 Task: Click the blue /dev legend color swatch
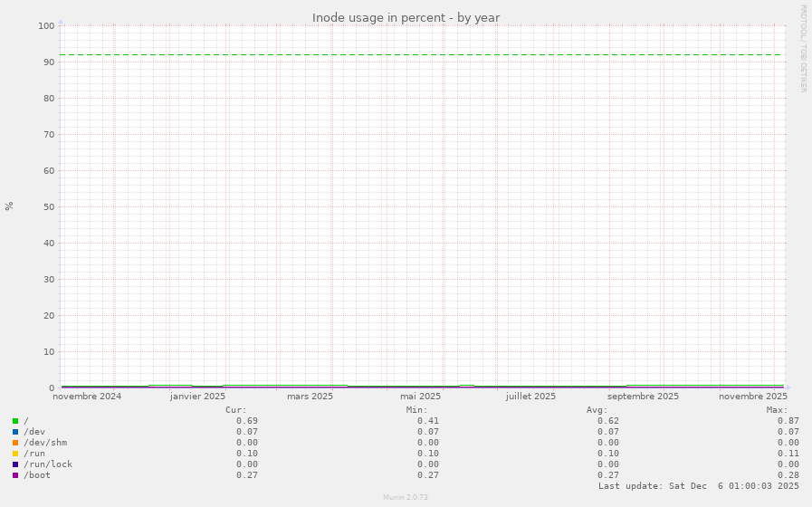[x=15, y=432]
